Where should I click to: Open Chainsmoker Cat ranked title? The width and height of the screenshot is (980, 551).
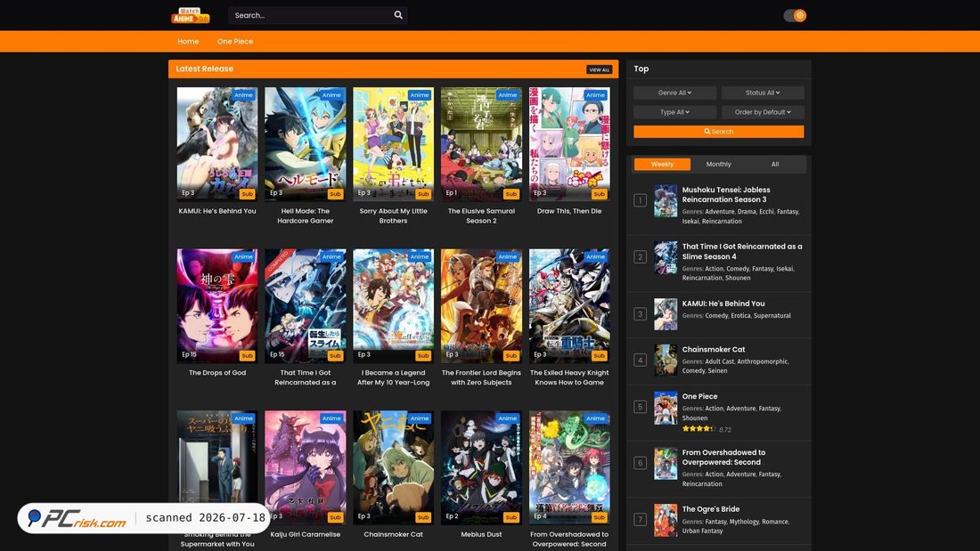tap(713, 350)
